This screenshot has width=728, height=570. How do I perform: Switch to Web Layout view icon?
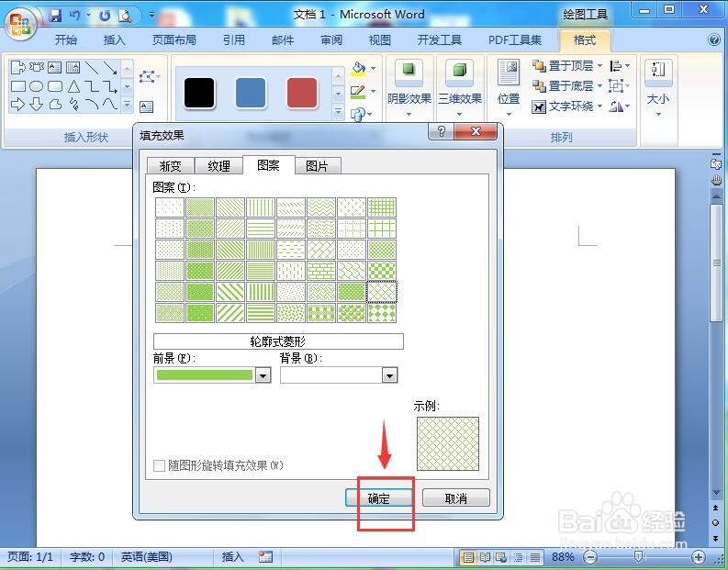(501, 556)
